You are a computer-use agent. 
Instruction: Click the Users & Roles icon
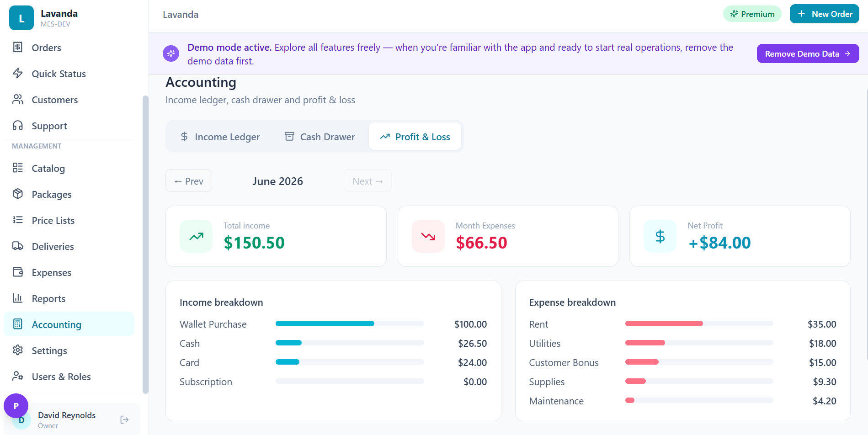click(18, 376)
